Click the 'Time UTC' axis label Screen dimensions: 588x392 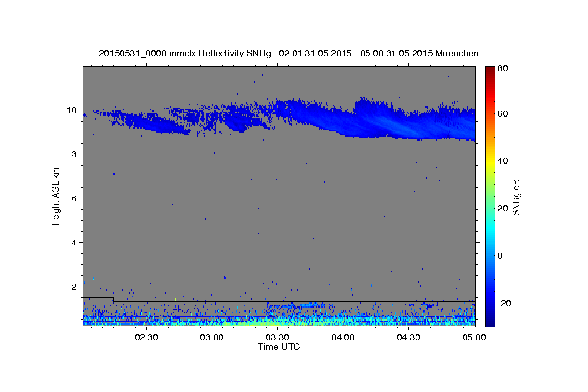279,347
